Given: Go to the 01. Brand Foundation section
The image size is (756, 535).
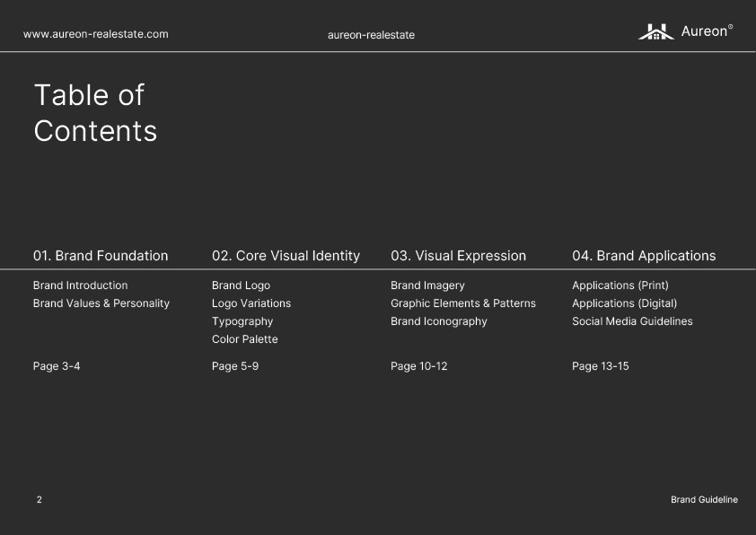Looking at the screenshot, I should 101,256.
